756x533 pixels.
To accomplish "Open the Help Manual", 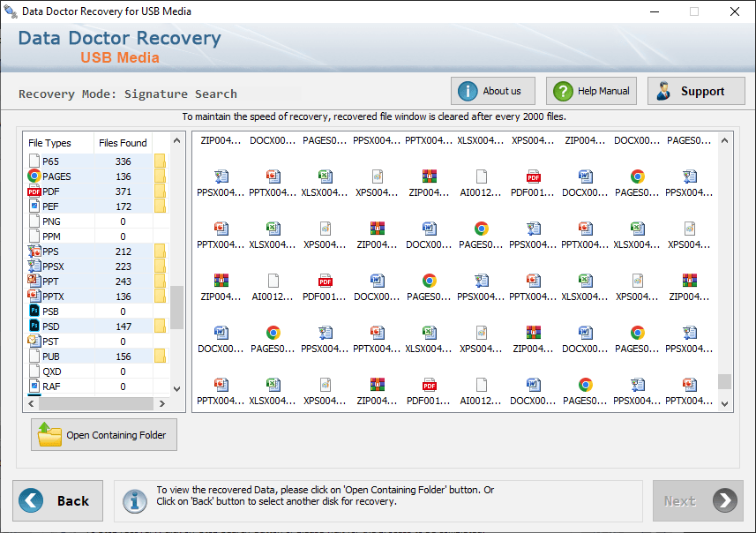I will coord(591,91).
